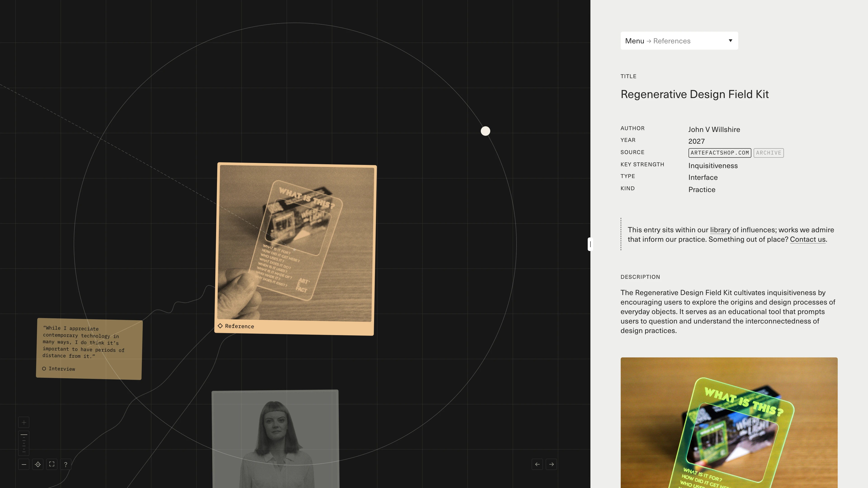Click author name John V Willshire

click(x=714, y=130)
